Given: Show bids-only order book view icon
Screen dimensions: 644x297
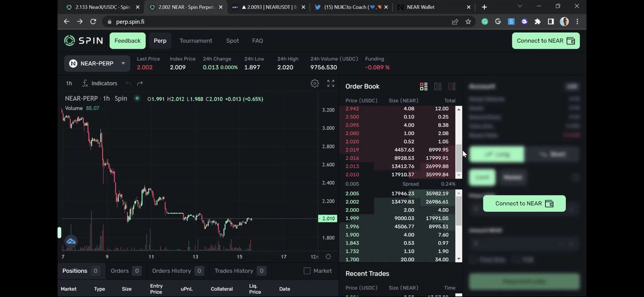Looking at the screenshot, I should click(x=438, y=86).
